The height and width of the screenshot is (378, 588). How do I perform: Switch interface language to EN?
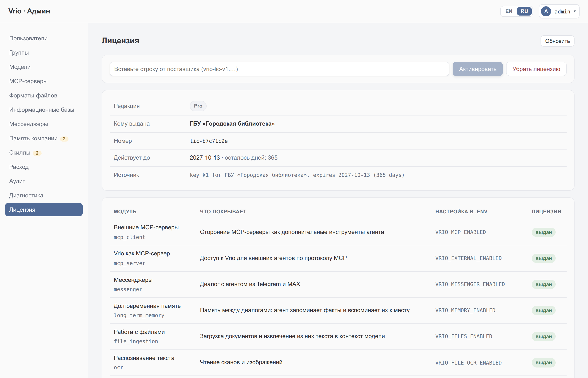click(509, 11)
